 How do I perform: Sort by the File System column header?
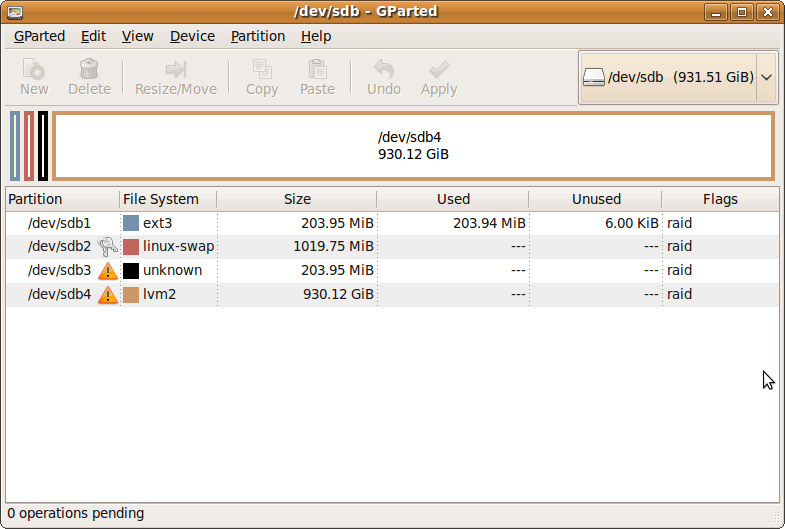point(168,199)
